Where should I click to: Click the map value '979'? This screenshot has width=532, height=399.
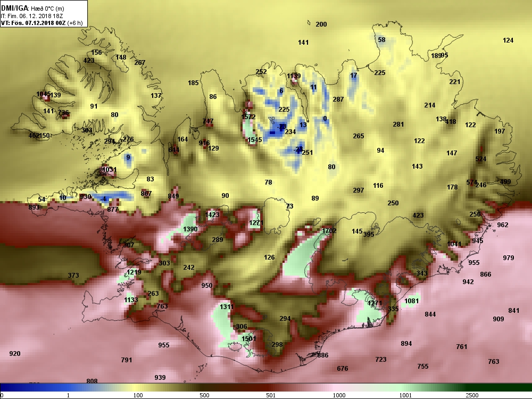click(508, 258)
